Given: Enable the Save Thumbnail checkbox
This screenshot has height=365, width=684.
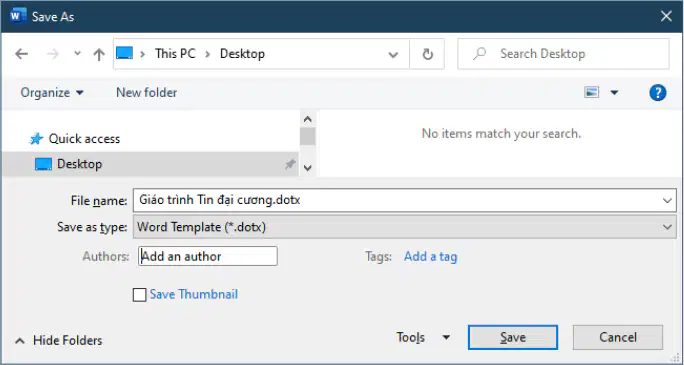Looking at the screenshot, I should click(140, 295).
